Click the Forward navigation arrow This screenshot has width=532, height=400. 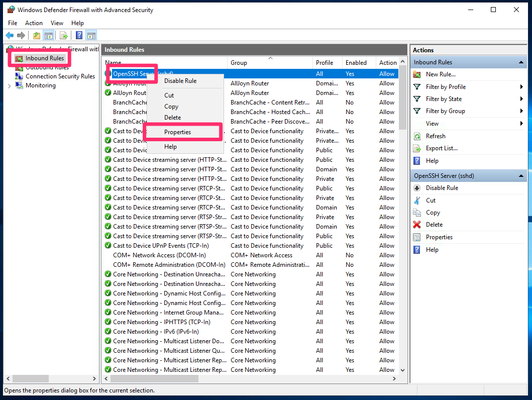[x=20, y=35]
